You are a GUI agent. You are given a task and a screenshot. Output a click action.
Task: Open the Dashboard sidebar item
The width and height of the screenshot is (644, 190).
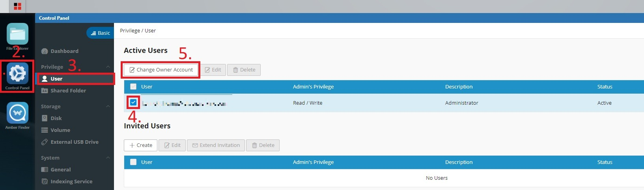60,51
